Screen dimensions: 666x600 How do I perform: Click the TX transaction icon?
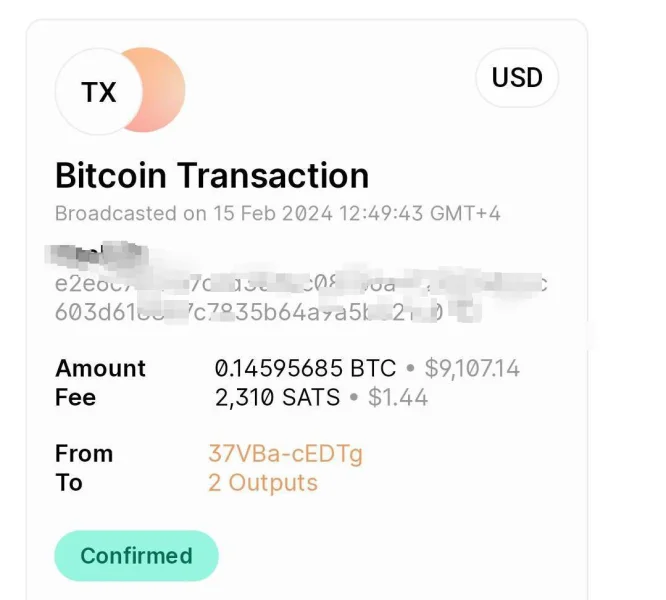[x=99, y=92]
